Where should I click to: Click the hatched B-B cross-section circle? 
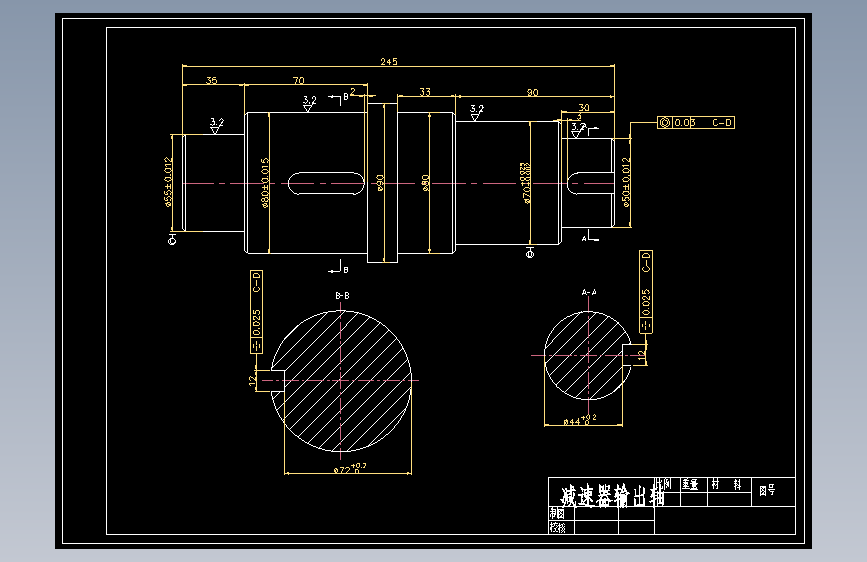341,381
